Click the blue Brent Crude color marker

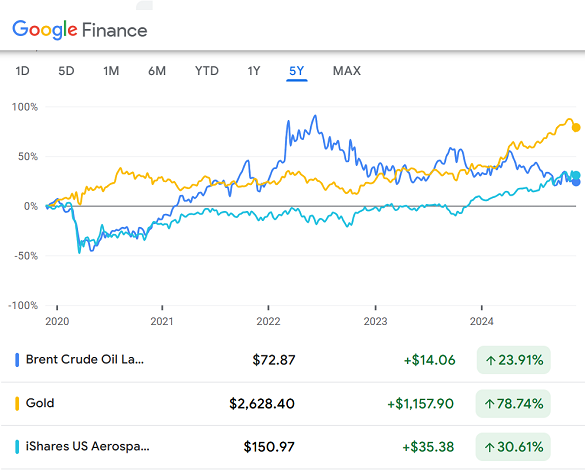coord(17,360)
